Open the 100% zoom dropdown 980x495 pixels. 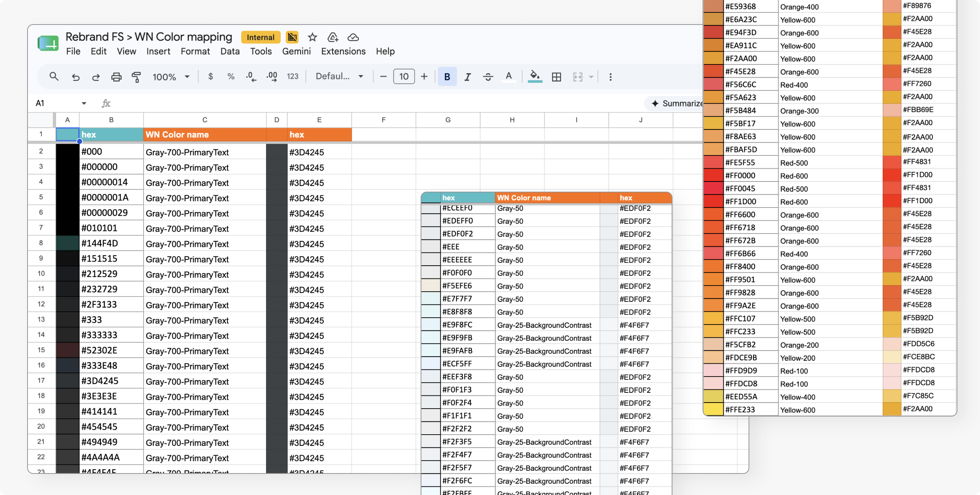point(171,77)
